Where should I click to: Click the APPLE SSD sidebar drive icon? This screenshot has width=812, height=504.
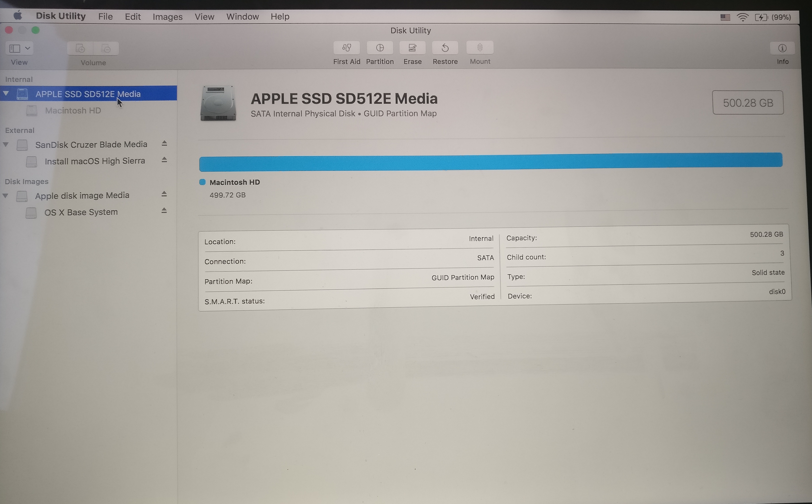point(22,94)
